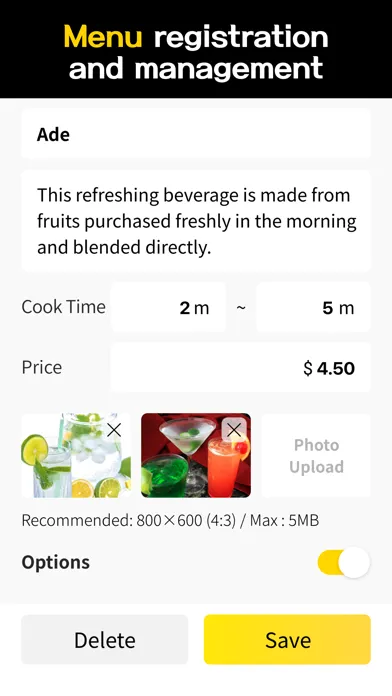Click the Delete button
Image resolution: width=392 pixels, height=696 pixels.
[105, 640]
